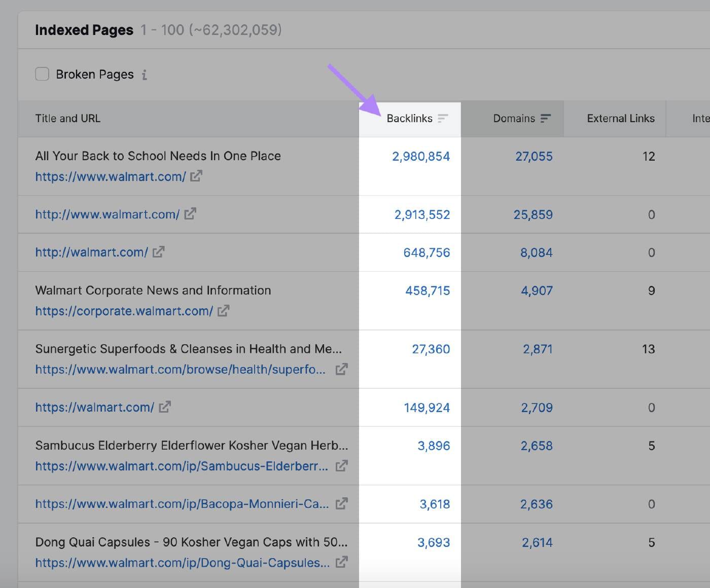The image size is (710, 588).
Task: Click the 2,913,552 backlinks value
Action: coord(422,215)
